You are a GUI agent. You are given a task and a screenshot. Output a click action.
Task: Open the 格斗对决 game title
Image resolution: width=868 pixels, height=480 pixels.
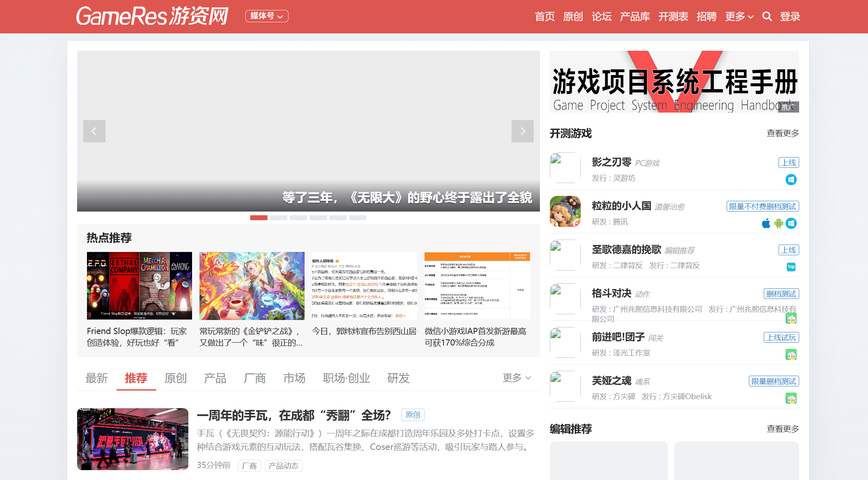(612, 293)
